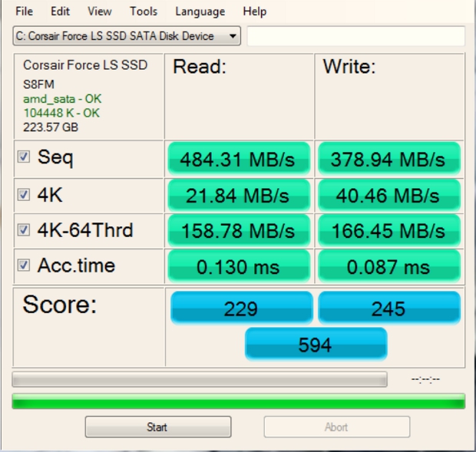Viewport: 476px width, 452px height.
Task: Open the Language menu
Action: [x=200, y=12]
